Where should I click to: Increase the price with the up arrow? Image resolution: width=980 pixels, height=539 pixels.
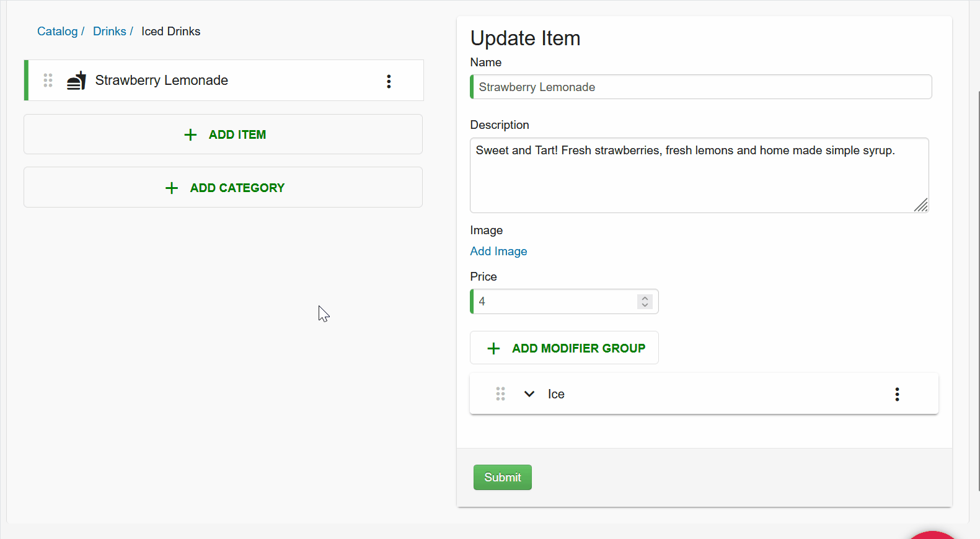[645, 298]
